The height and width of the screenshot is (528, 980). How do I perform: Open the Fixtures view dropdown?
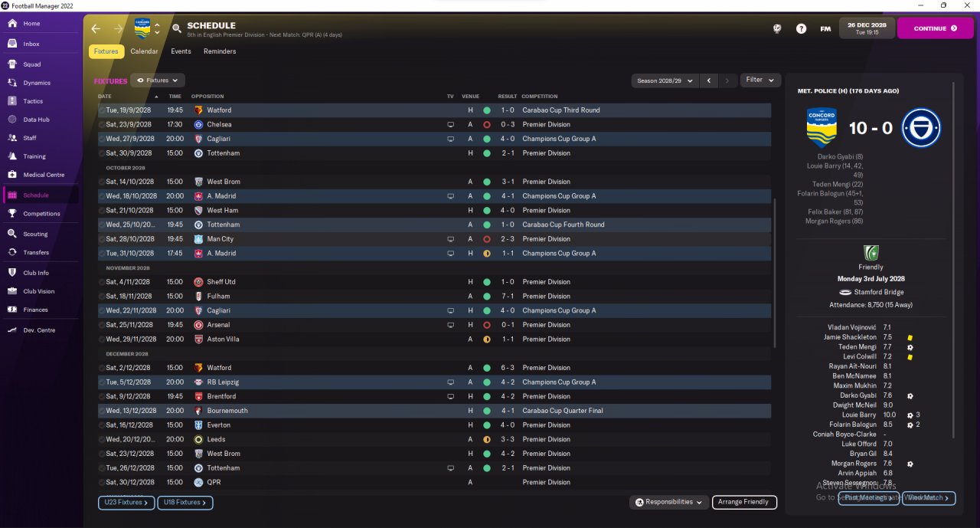tap(158, 80)
